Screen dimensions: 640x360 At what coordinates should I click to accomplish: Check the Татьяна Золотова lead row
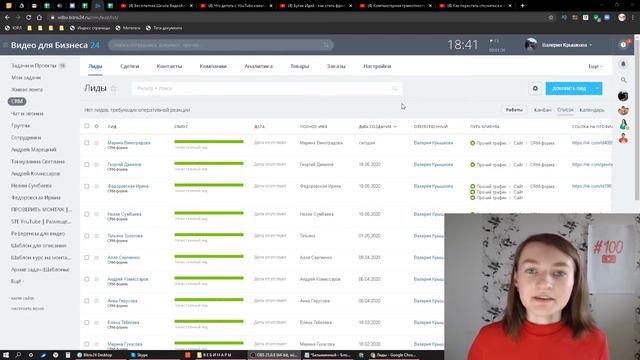click(87, 236)
